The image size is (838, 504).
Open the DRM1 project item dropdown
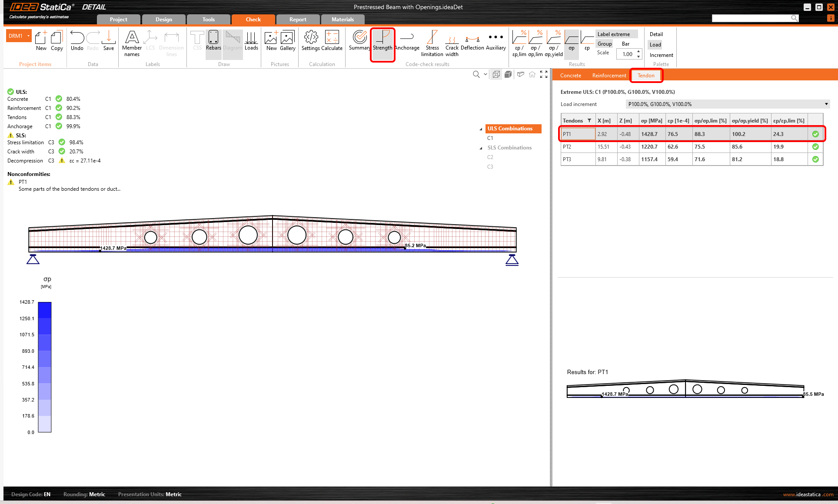[x=29, y=36]
